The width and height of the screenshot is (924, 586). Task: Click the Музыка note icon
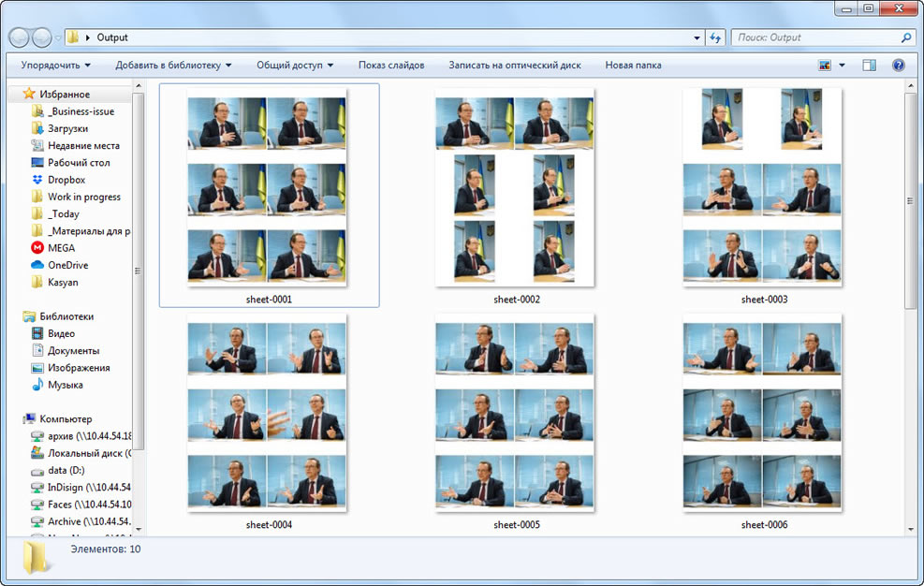pyautogui.click(x=37, y=385)
